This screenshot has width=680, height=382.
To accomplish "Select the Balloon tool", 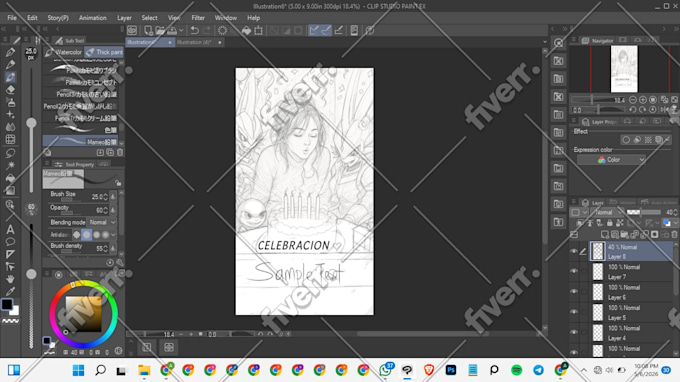I will (x=10, y=242).
